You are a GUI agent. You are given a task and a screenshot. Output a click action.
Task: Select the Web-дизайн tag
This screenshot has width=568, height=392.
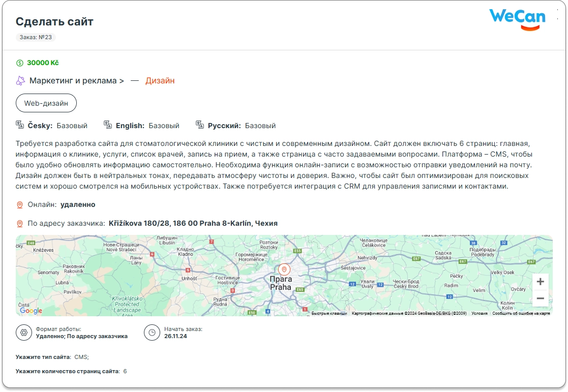46,103
